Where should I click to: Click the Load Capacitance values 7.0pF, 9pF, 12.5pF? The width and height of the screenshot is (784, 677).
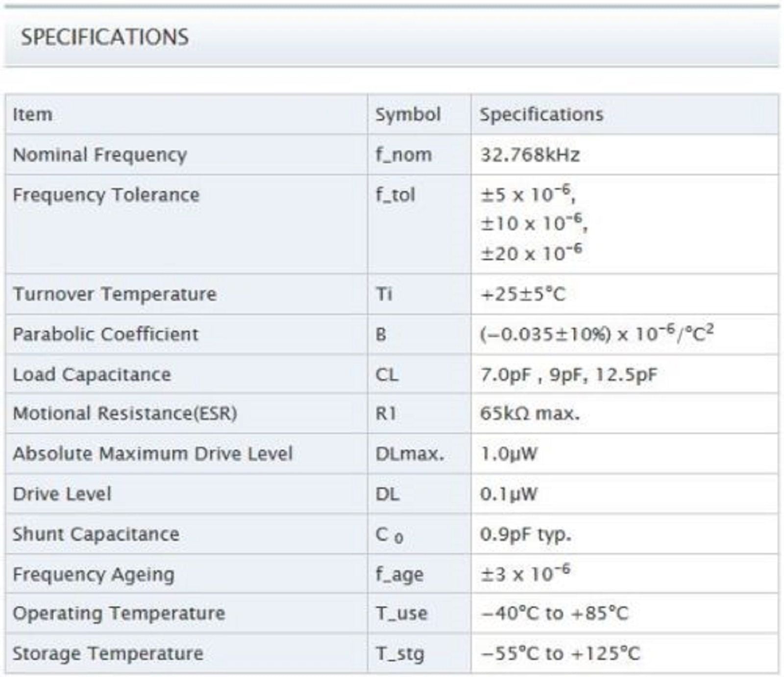(568, 375)
